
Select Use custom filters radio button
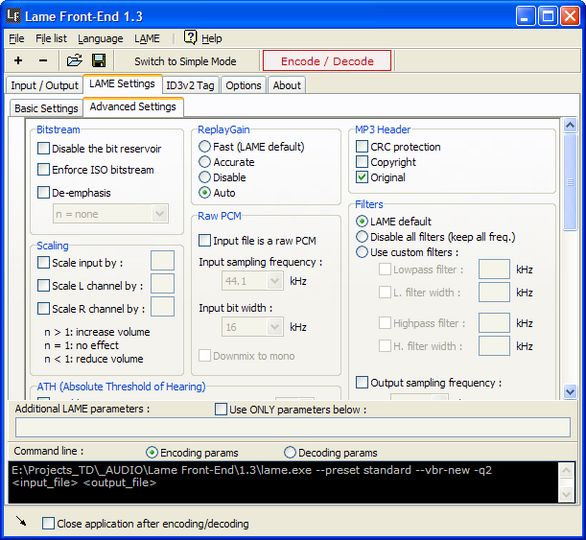[362, 252]
